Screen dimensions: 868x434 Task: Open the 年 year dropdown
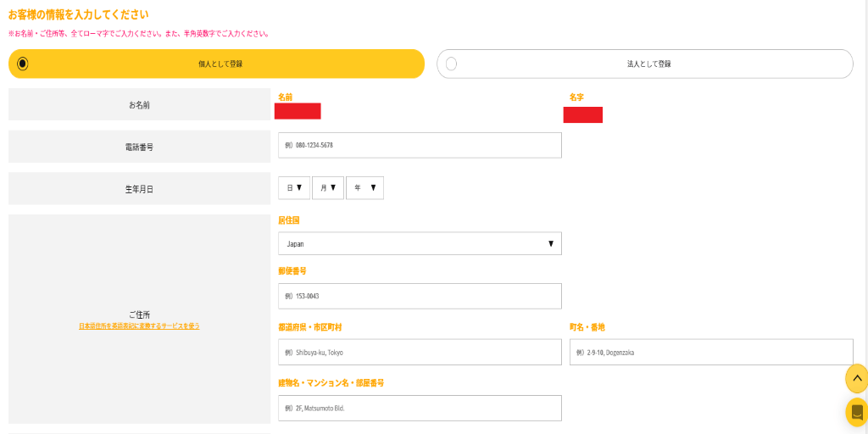point(364,187)
